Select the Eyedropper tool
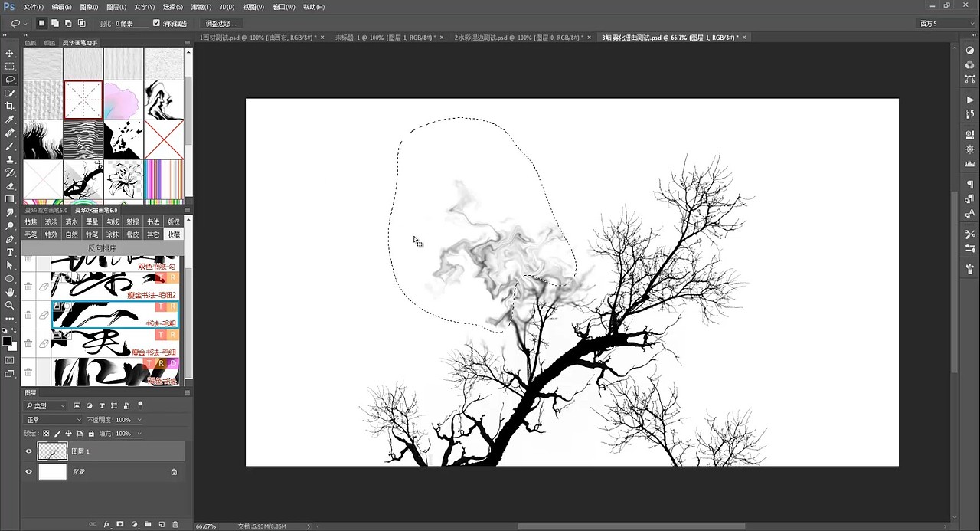980x531 pixels. (10, 120)
